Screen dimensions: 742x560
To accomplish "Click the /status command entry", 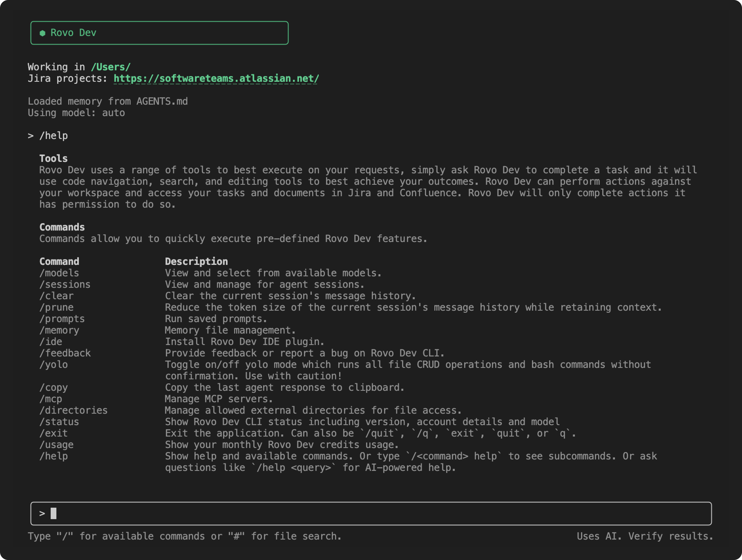I will click(59, 422).
